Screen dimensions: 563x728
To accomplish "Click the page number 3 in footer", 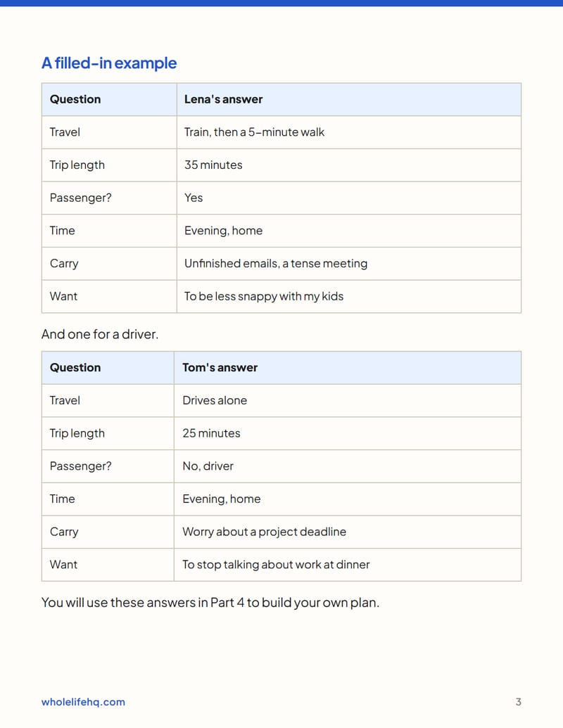I will [519, 701].
